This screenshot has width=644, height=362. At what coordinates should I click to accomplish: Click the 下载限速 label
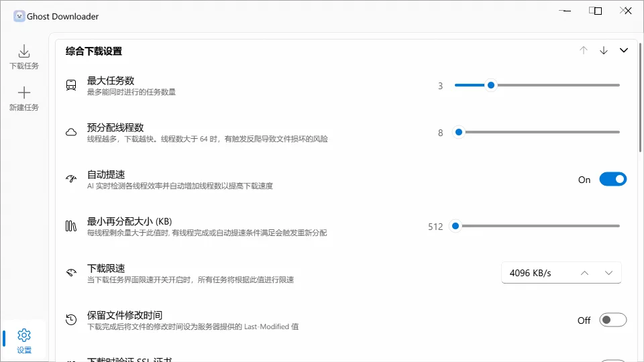tap(106, 268)
